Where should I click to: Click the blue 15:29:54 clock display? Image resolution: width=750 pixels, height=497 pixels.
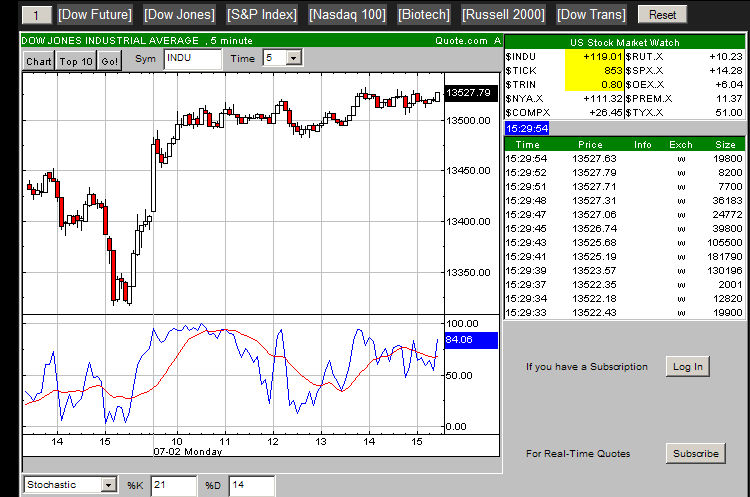tap(527, 128)
